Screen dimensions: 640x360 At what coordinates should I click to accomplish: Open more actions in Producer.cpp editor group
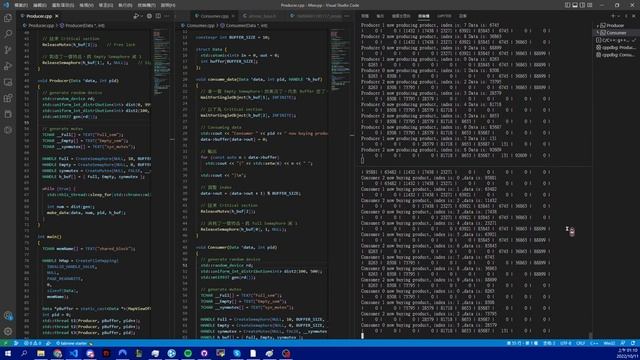click(x=167, y=16)
